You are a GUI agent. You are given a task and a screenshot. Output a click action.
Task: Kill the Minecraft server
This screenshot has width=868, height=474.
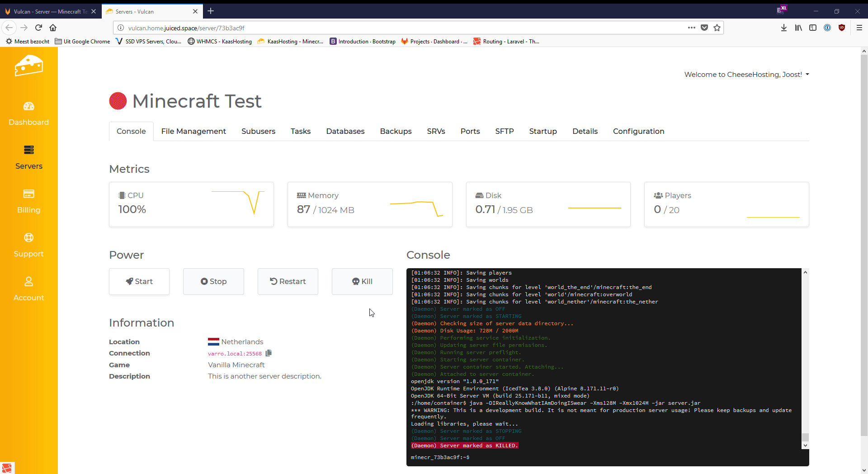click(362, 281)
